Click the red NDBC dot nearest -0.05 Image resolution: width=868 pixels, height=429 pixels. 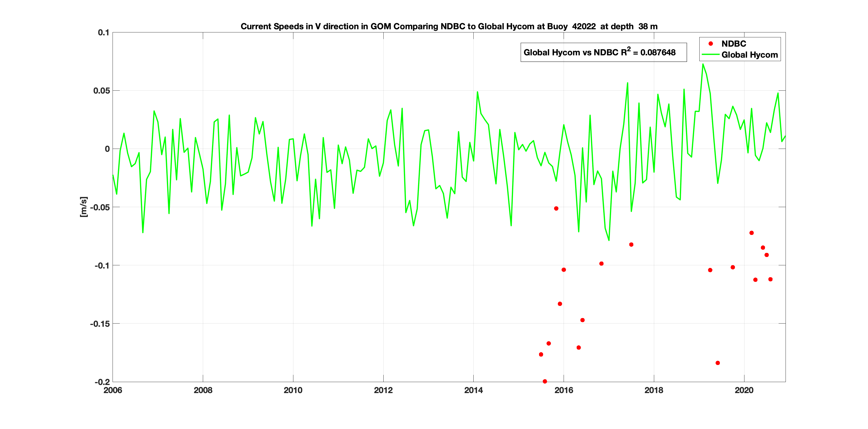[556, 209]
